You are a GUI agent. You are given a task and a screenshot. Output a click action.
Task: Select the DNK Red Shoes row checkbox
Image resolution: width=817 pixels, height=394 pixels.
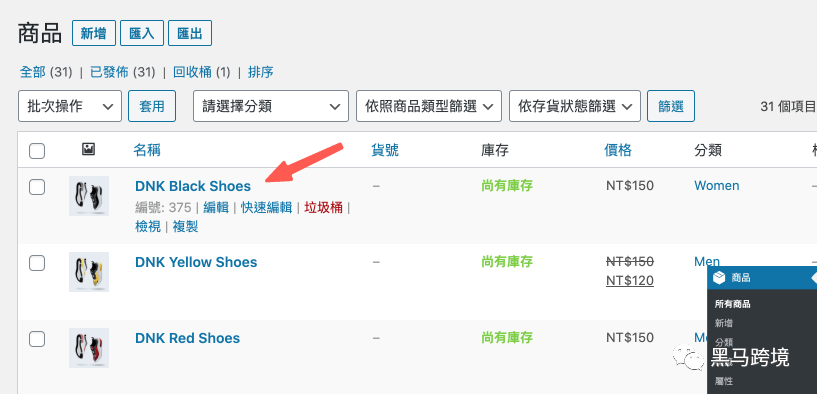tap(37, 339)
